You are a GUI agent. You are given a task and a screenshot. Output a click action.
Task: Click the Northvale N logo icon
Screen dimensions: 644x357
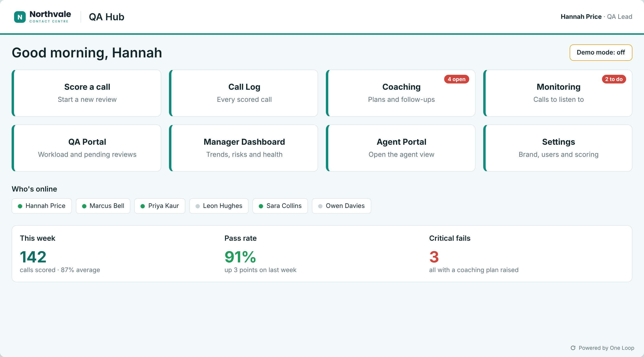point(20,17)
